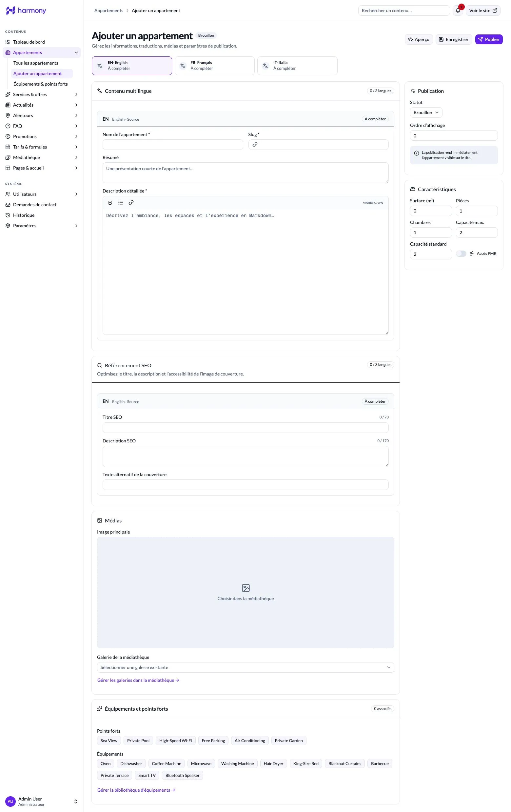Select the Dishwasher equipment chip
The image size is (511, 812).
[131, 763]
